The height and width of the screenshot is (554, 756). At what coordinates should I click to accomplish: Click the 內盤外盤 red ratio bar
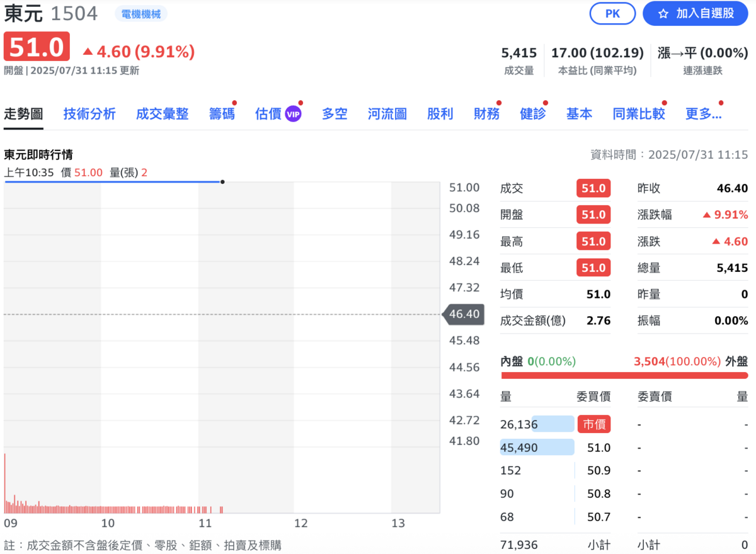(624, 376)
